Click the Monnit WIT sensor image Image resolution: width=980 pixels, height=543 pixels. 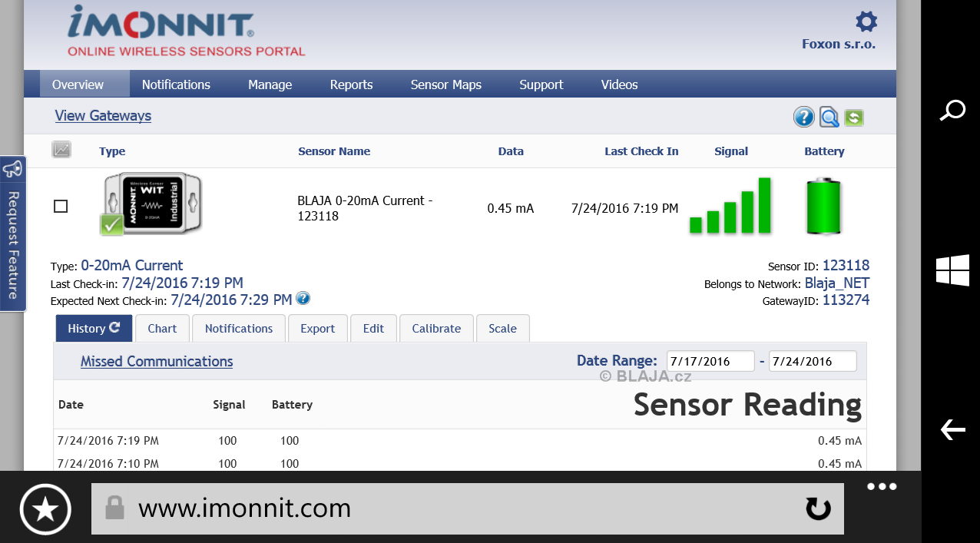150,204
